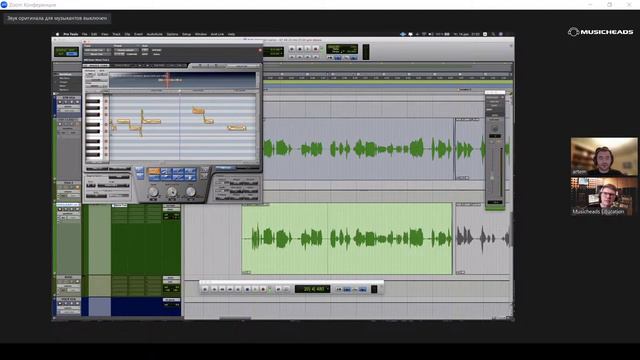Image resolution: width=640 pixels, height=360 pixels.
Task: Mute the selected lower vocal track
Action: point(77,209)
